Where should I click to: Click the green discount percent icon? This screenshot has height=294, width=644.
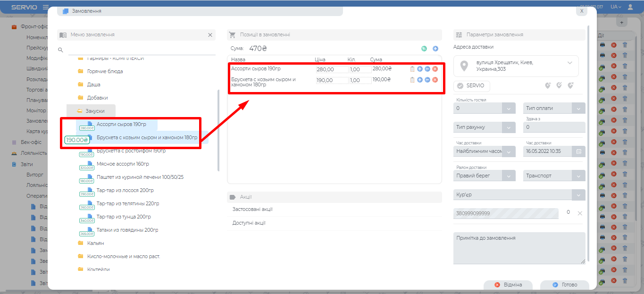point(424,49)
